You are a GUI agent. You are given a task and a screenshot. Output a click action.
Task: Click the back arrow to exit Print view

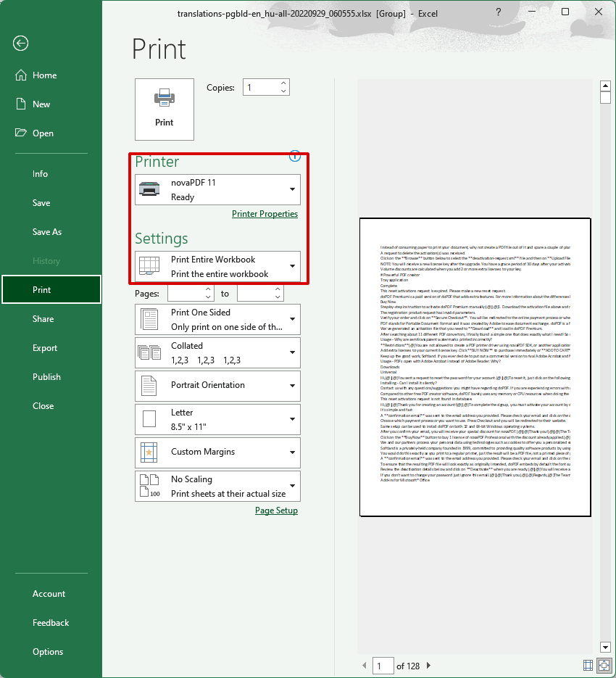[20, 44]
